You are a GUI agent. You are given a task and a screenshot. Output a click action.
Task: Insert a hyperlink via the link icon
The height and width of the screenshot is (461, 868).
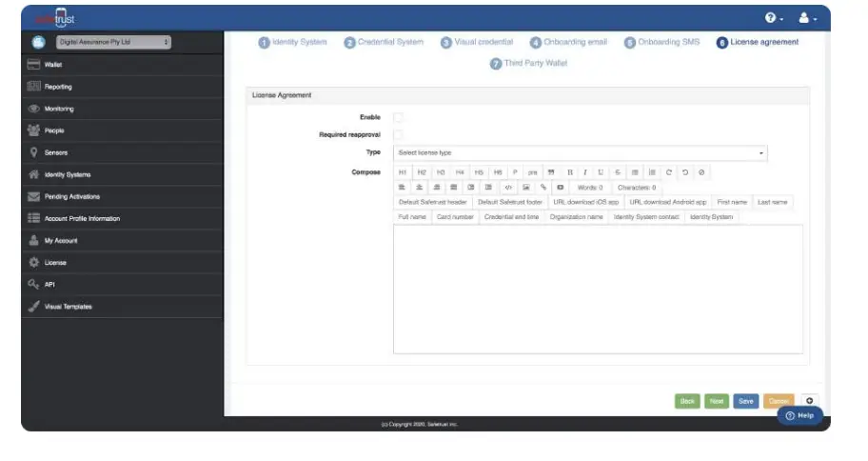(x=543, y=188)
